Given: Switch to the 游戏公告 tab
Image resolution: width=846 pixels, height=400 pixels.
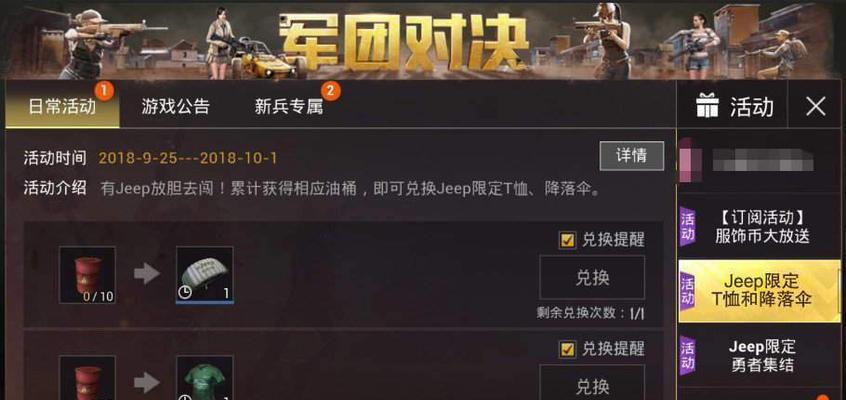Looking at the screenshot, I should [175, 106].
